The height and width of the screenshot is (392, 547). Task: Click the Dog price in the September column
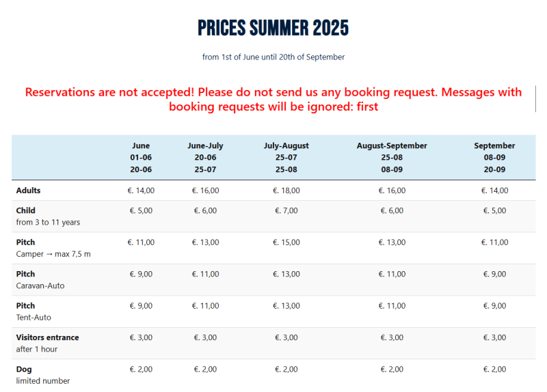tap(494, 369)
